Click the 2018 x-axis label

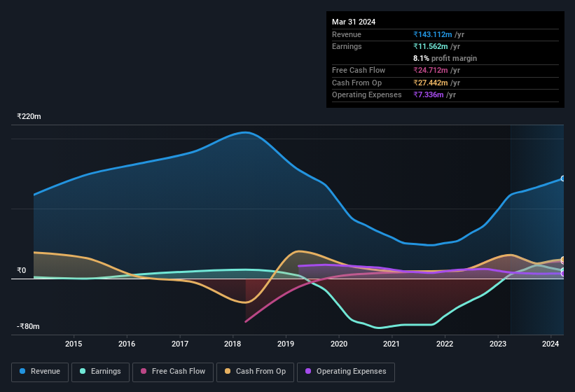(233, 344)
